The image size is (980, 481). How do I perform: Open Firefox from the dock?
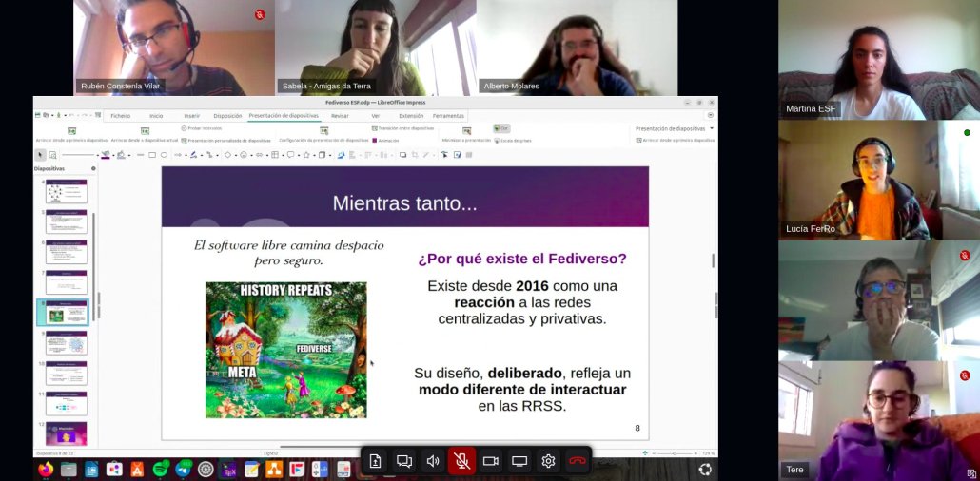coord(45,469)
